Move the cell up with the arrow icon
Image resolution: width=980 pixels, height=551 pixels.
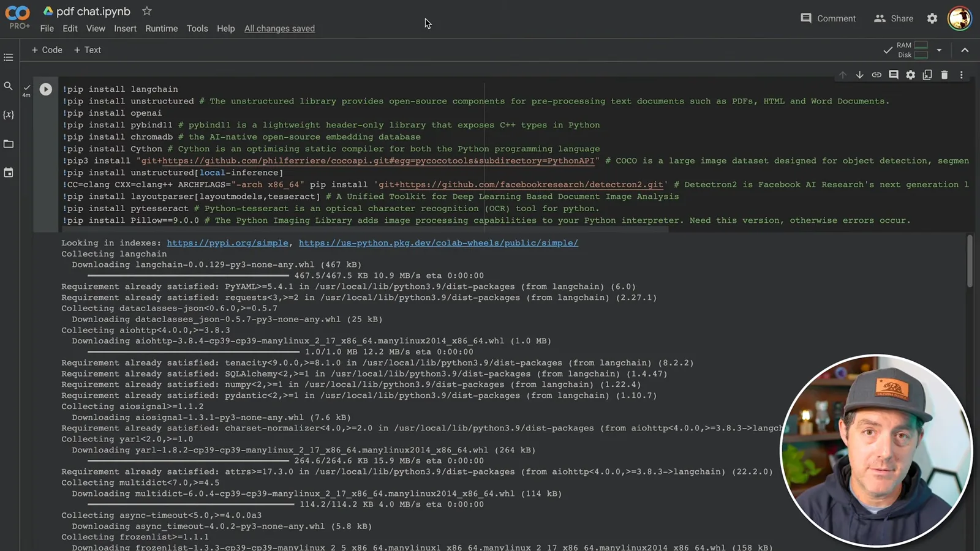843,75
